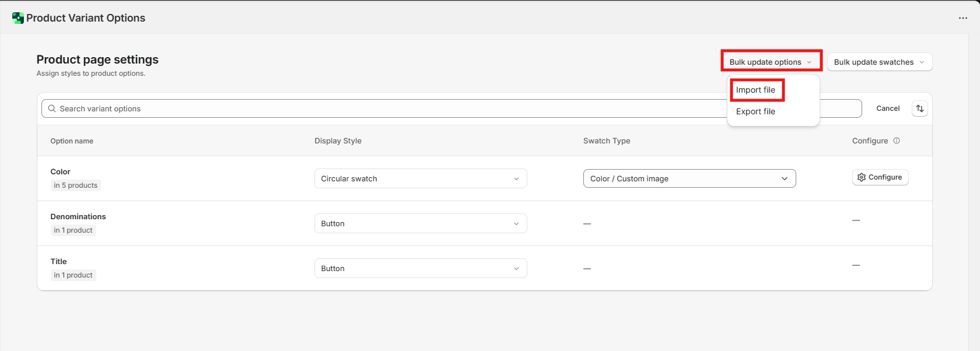Click the Option name column header
Screen dimensions: 980x351
(72, 141)
